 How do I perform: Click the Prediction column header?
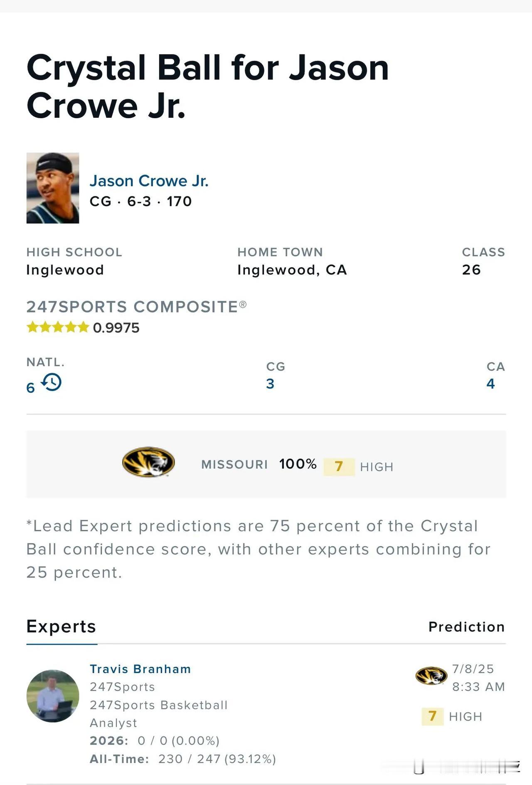pos(467,627)
